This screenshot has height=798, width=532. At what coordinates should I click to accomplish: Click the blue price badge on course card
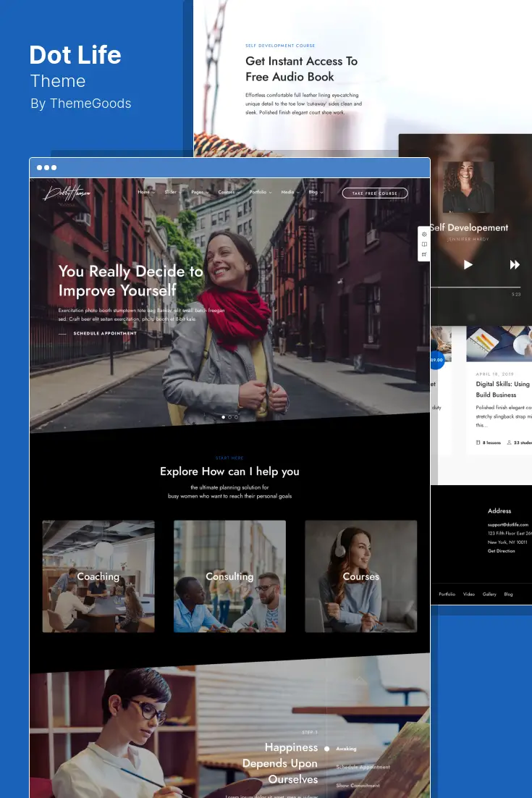[x=436, y=360]
